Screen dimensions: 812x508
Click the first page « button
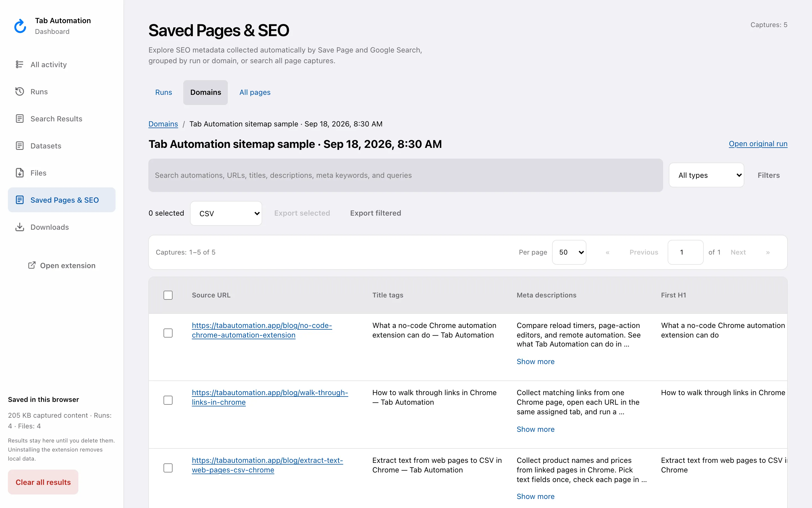(607, 252)
